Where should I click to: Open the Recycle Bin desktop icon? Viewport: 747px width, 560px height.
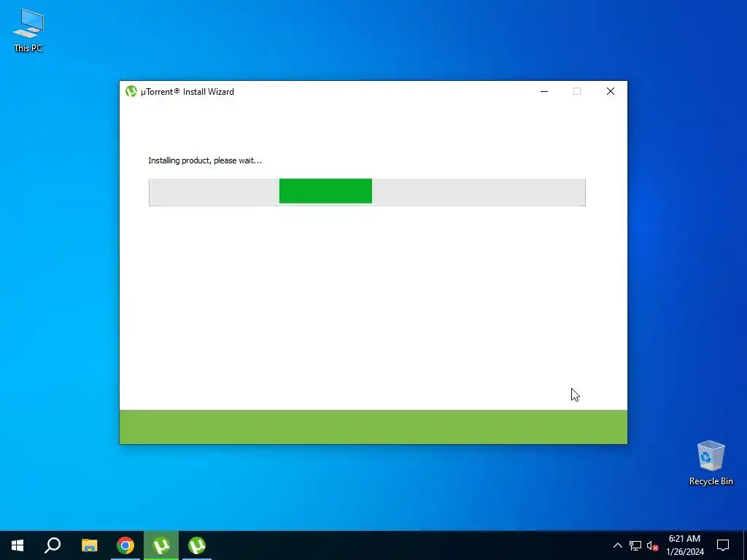[711, 463]
